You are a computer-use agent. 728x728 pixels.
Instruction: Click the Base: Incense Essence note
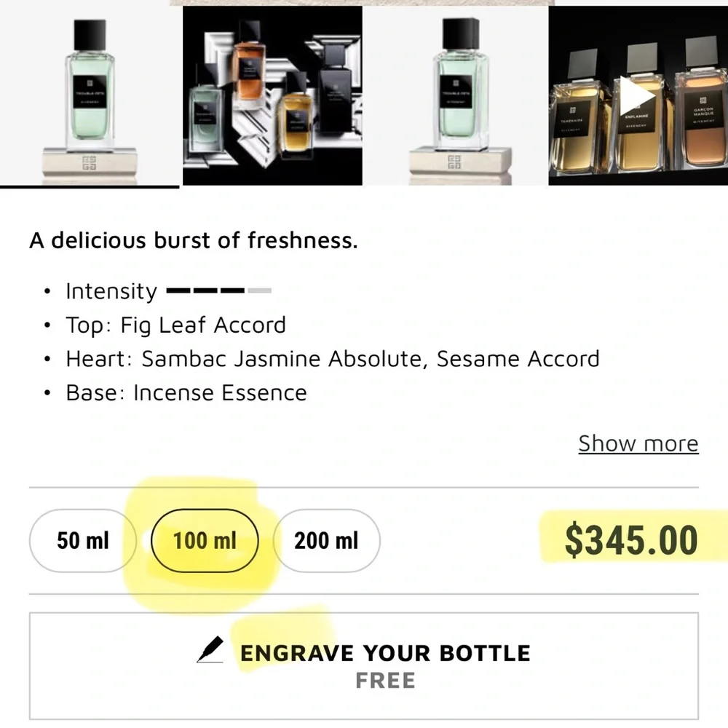tap(186, 393)
